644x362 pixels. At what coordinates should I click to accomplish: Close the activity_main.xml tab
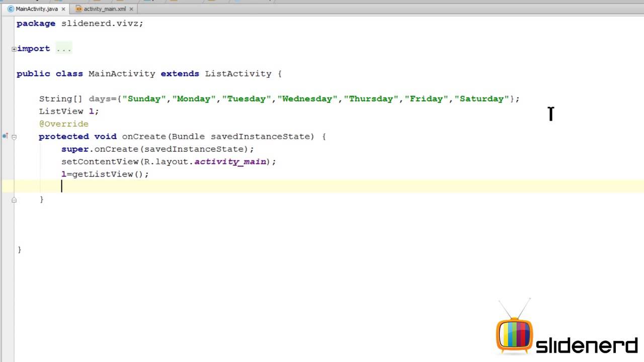[x=131, y=9]
